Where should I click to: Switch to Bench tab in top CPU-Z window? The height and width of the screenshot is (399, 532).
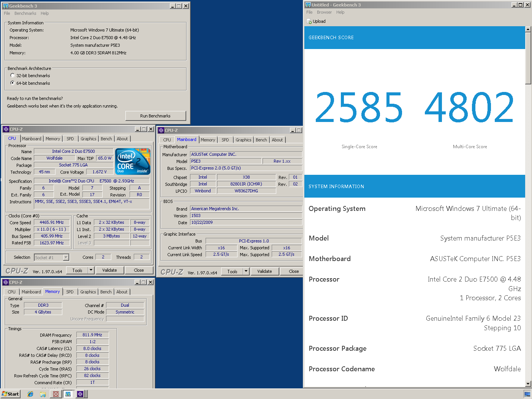pos(106,139)
